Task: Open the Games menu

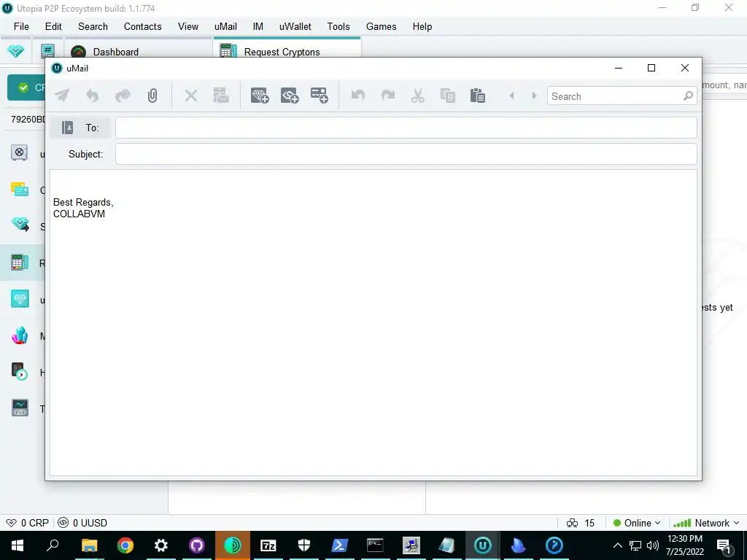Action: coord(381,27)
